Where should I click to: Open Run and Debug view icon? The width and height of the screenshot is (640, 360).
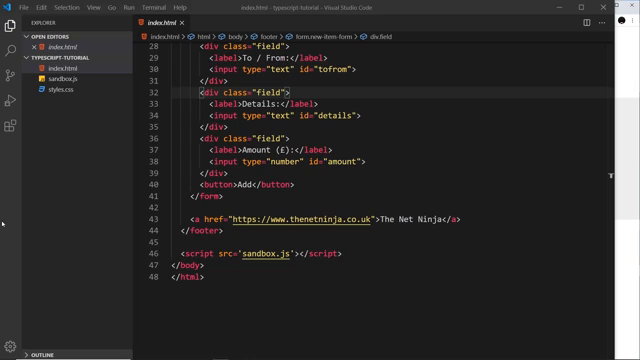[10, 100]
